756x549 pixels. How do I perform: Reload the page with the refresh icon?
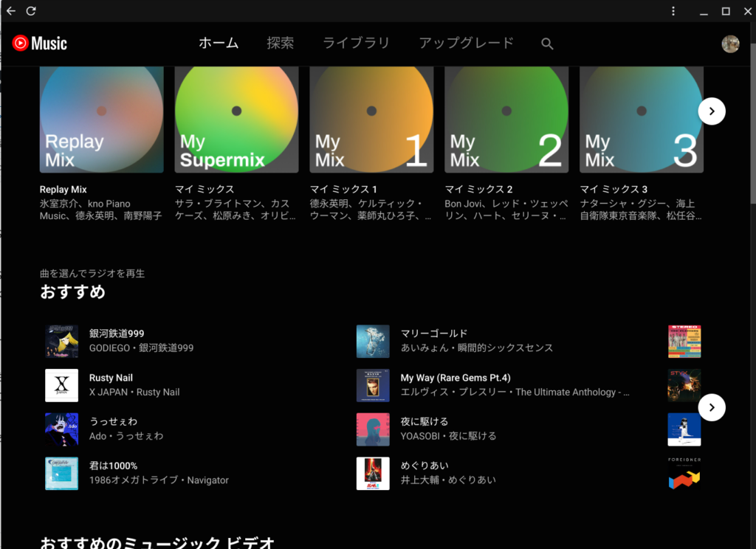coord(31,10)
